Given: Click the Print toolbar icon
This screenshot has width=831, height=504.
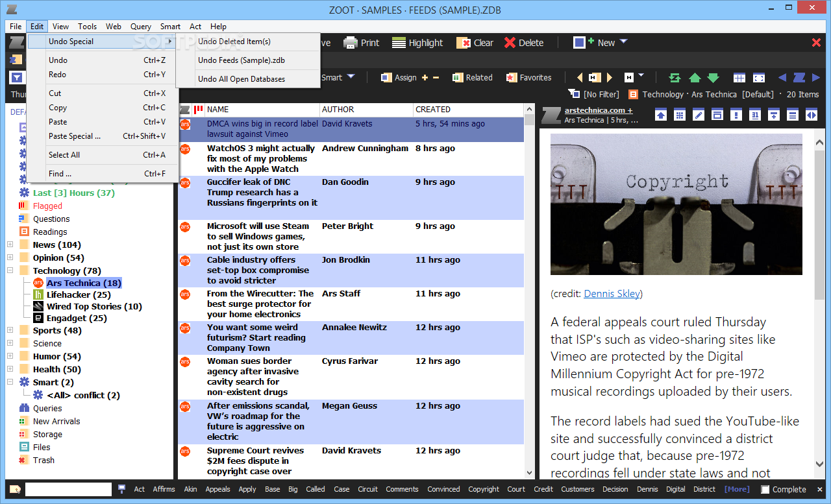Looking at the screenshot, I should click(351, 43).
